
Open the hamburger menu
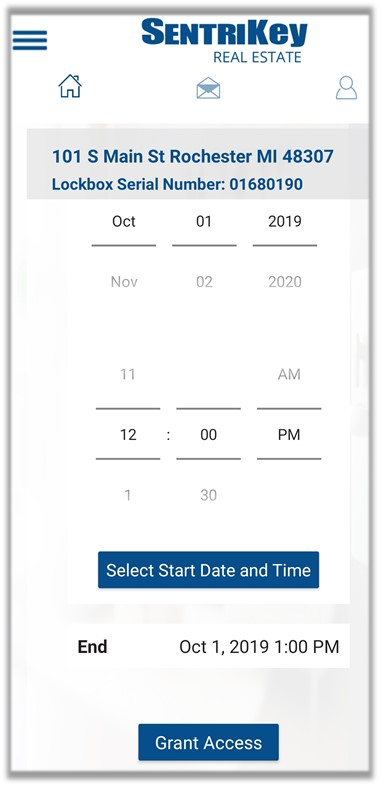30,40
